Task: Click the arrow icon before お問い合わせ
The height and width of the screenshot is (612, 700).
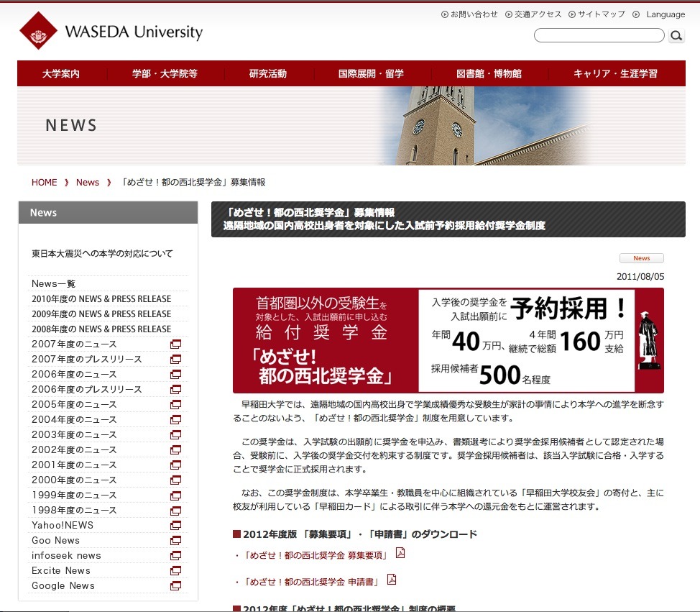Action: [445, 14]
